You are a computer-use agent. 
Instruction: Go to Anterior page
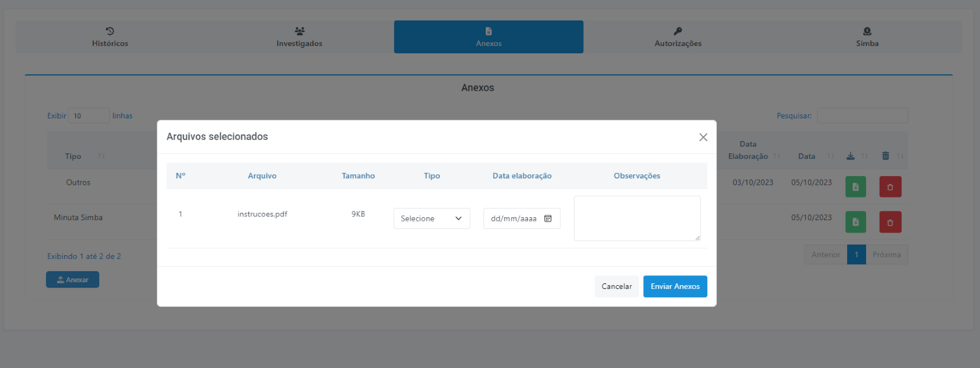(826, 255)
